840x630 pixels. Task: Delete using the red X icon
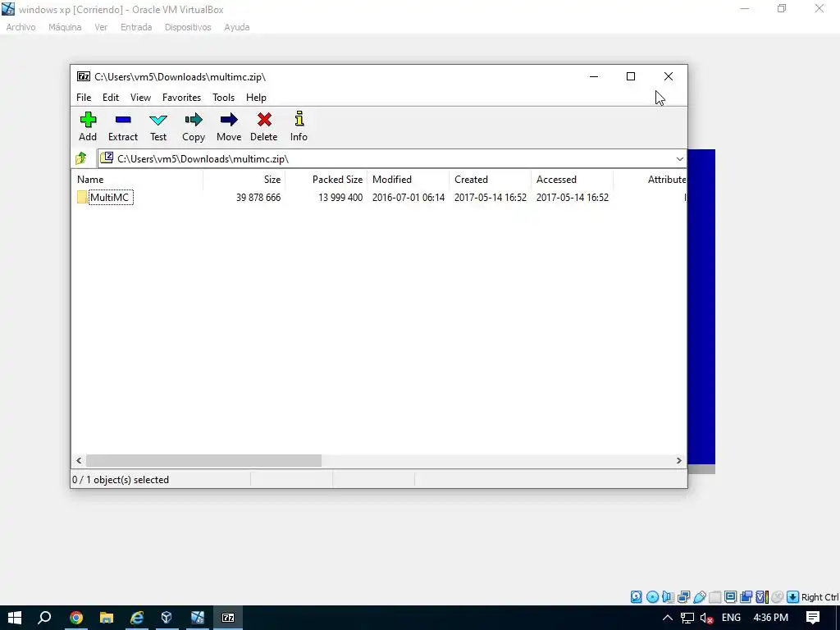[264, 120]
